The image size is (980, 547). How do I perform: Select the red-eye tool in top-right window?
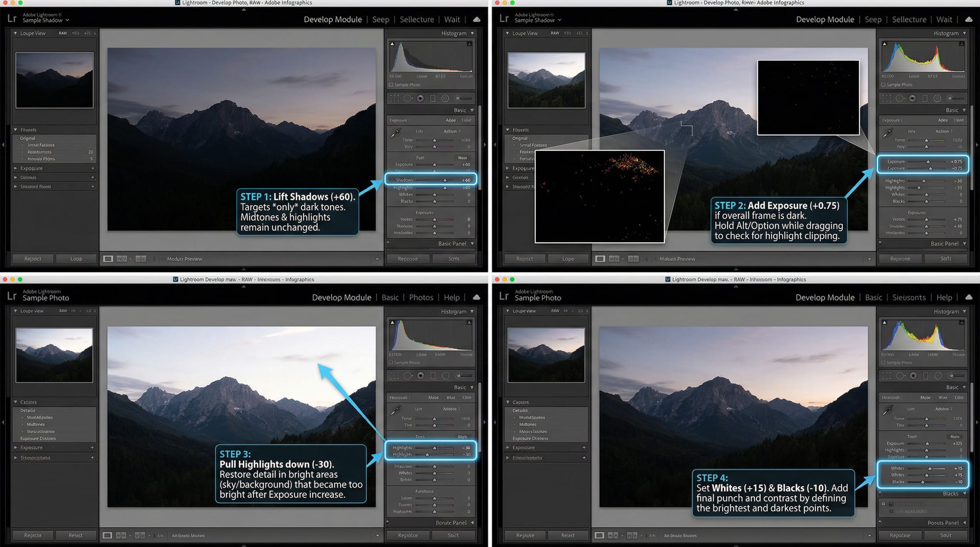tap(912, 99)
